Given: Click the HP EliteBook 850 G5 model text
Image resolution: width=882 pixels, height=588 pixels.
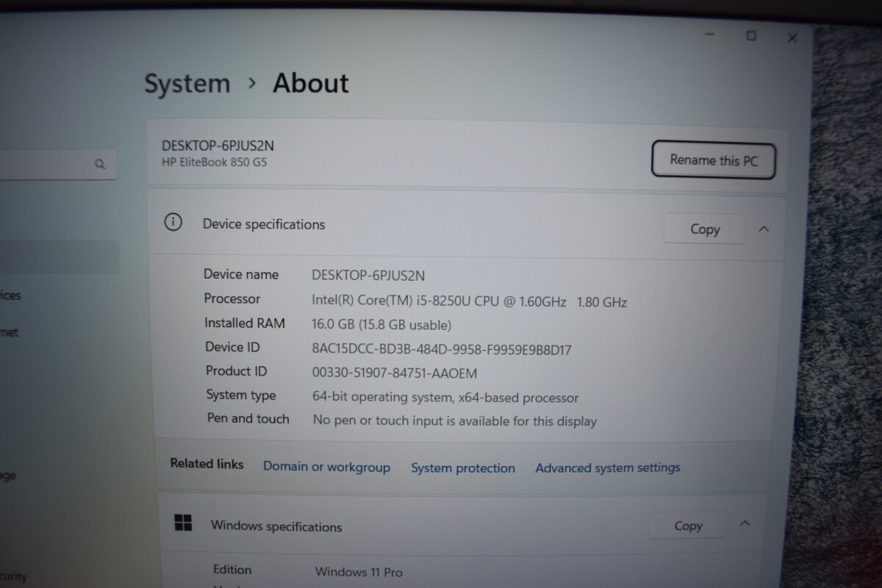Looking at the screenshot, I should pyautogui.click(x=214, y=162).
